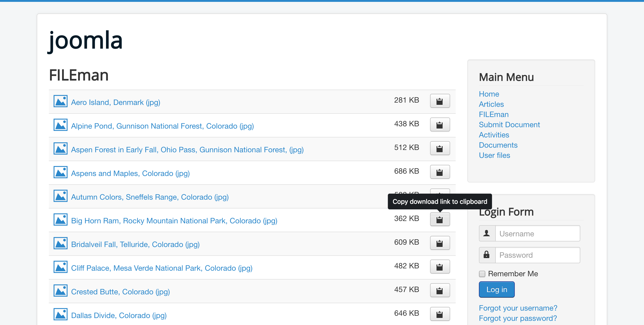Open Submit Document menu item
644x325 pixels.
tap(509, 125)
